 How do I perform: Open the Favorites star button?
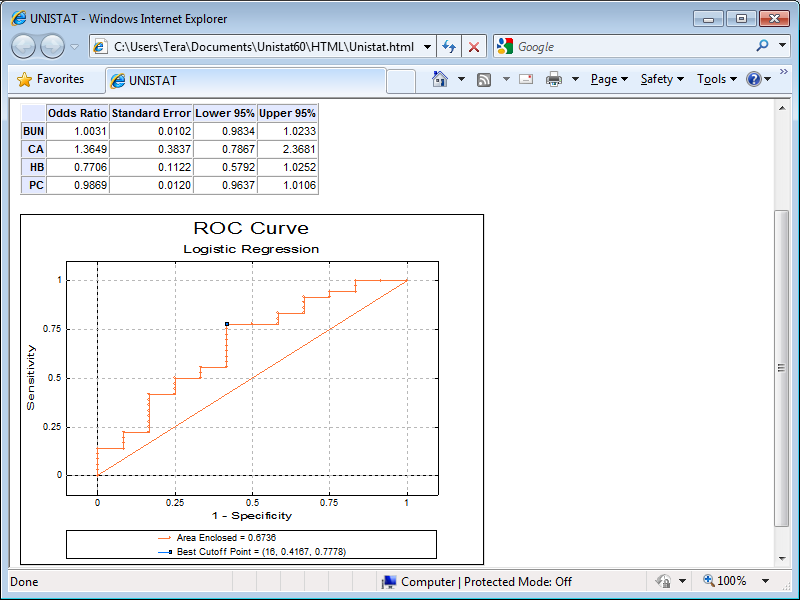pyautogui.click(x=50, y=79)
